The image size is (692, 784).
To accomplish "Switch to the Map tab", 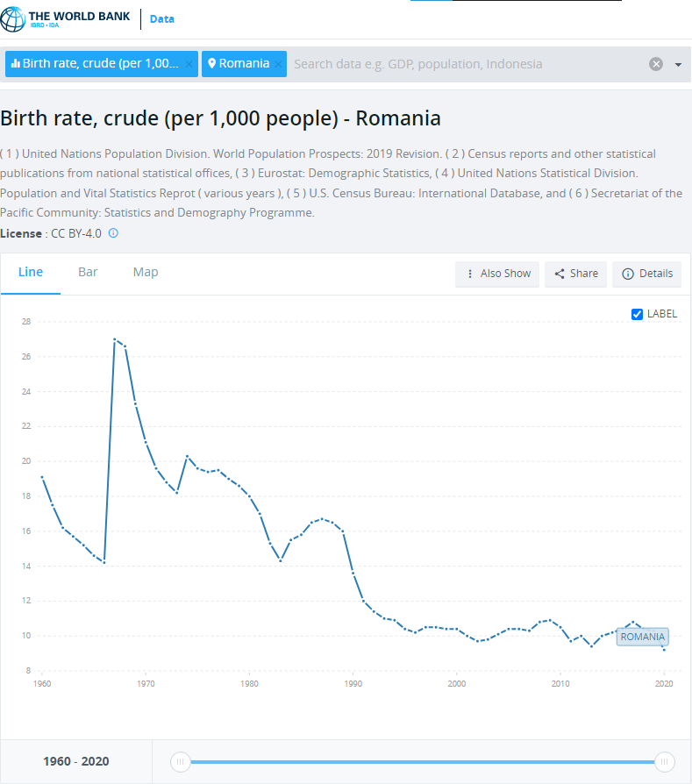I will pyautogui.click(x=146, y=272).
